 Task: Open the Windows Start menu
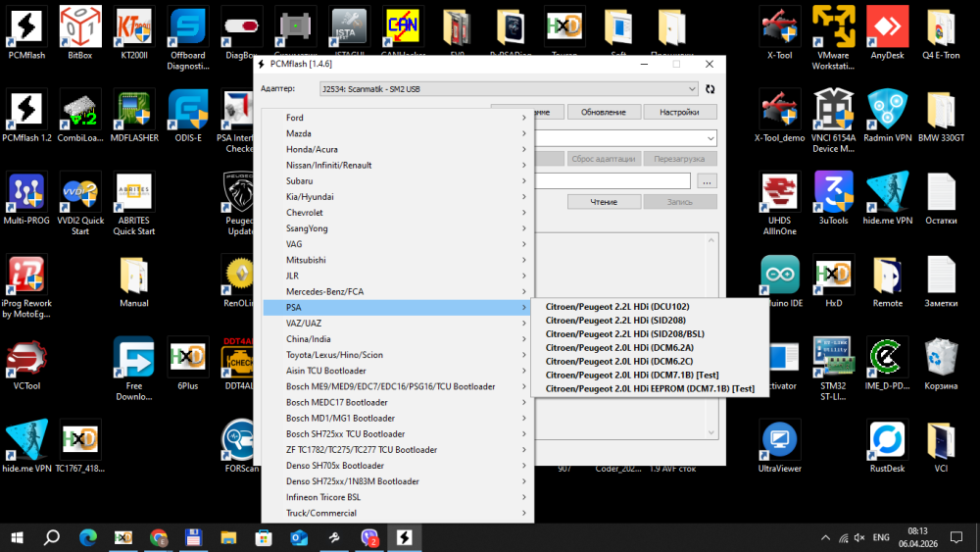(18, 537)
